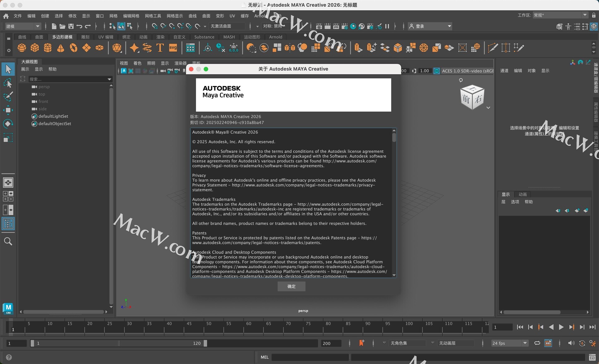Viewport: 599px width, 364px height.
Task: Toggle select by hierarchy mode
Action: tap(112, 26)
